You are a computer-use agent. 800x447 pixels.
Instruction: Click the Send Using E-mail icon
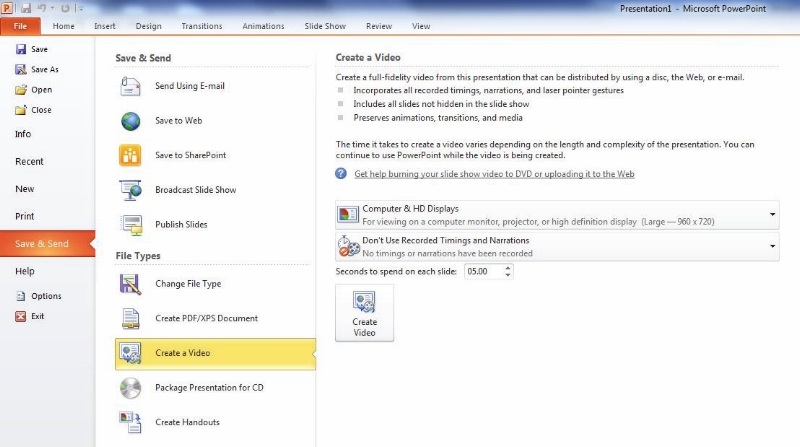pos(131,86)
